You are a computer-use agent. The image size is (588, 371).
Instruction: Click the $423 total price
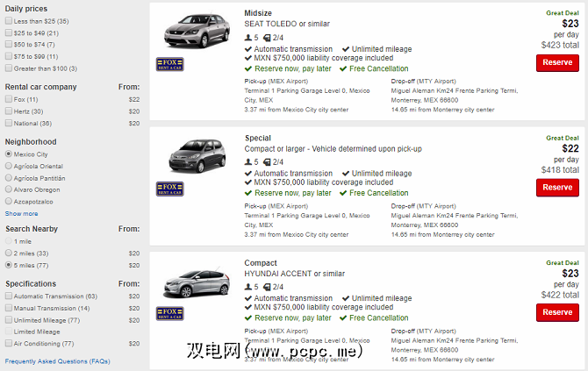(x=560, y=45)
